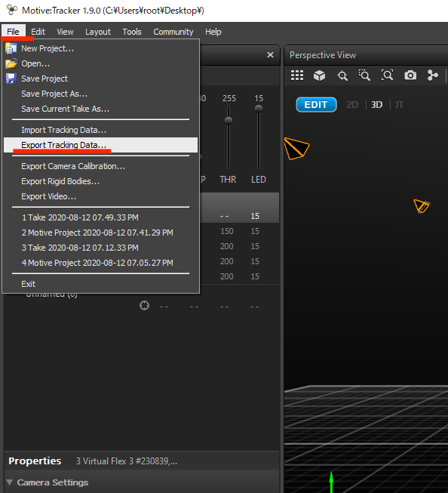Choose New Project... from File menu

[x=100, y=48]
